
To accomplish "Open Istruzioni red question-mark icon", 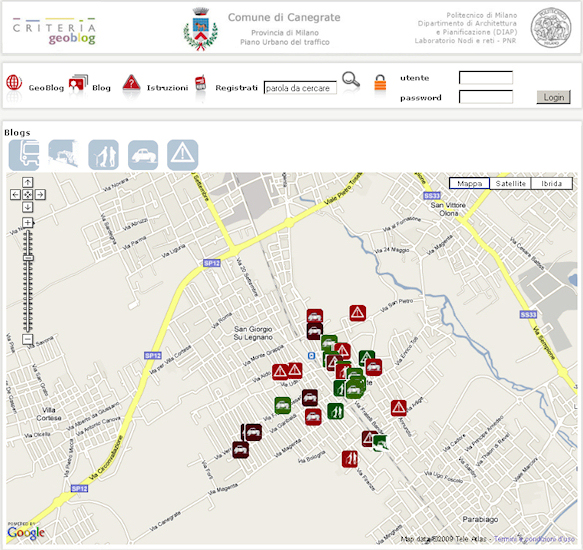I will 131,83.
